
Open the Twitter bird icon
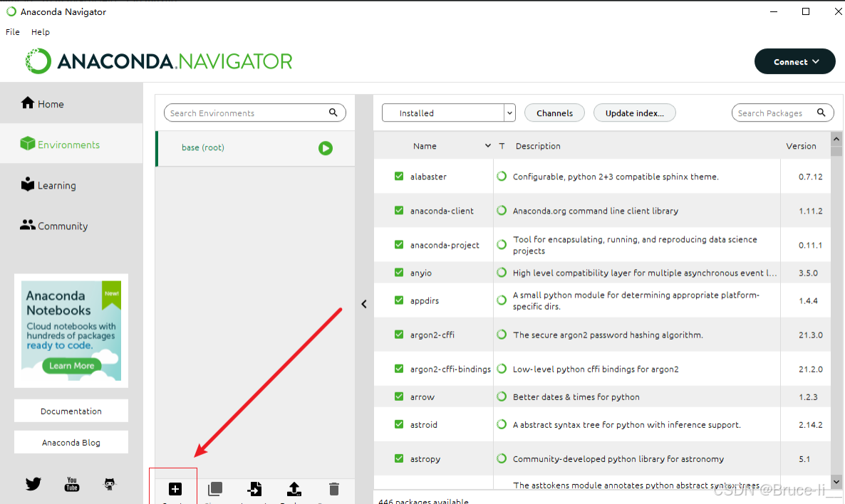tap(33, 484)
